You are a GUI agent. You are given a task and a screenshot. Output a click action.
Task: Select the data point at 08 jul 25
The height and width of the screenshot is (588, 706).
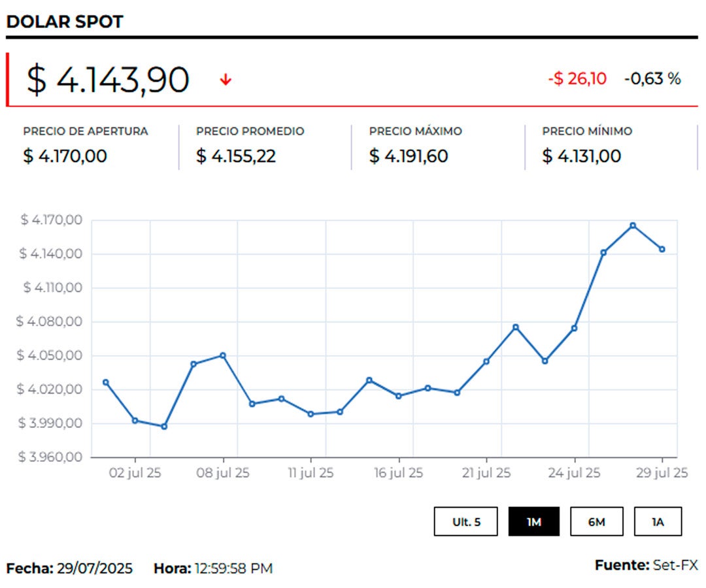point(223,355)
